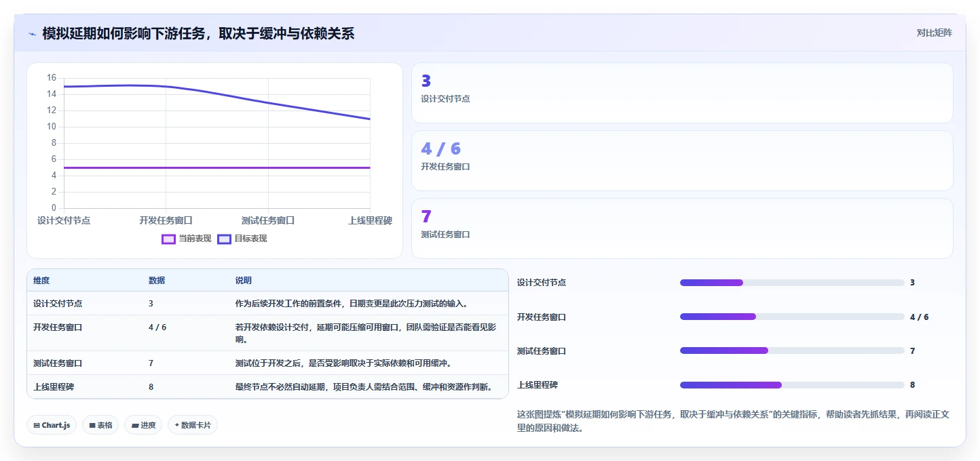The width and height of the screenshot is (980, 461).
Task: Click the description starting 测试位于开发之后
Action: pyautogui.click(x=343, y=363)
